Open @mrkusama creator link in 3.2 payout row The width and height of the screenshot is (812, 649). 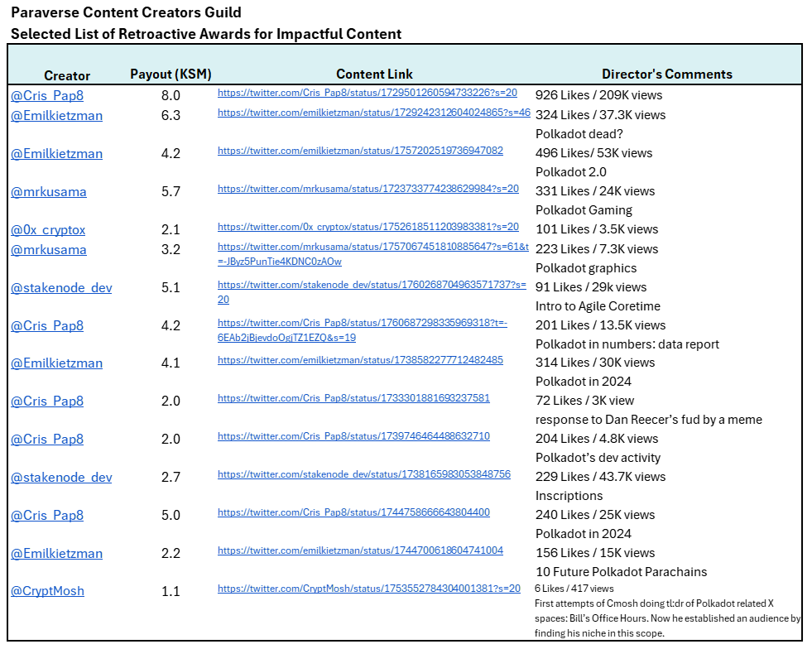(x=49, y=250)
